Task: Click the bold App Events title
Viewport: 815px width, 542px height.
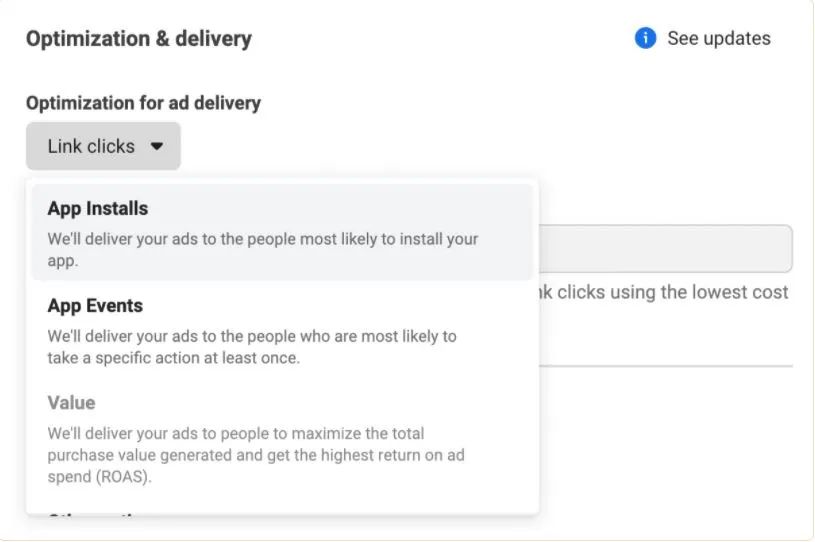Action: pyautogui.click(x=95, y=305)
